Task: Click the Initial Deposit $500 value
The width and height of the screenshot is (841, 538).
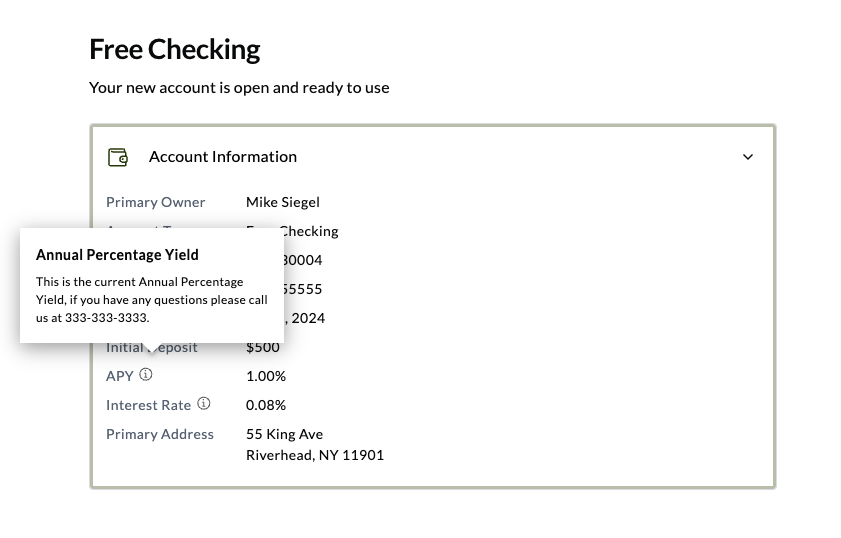Action: coord(263,347)
